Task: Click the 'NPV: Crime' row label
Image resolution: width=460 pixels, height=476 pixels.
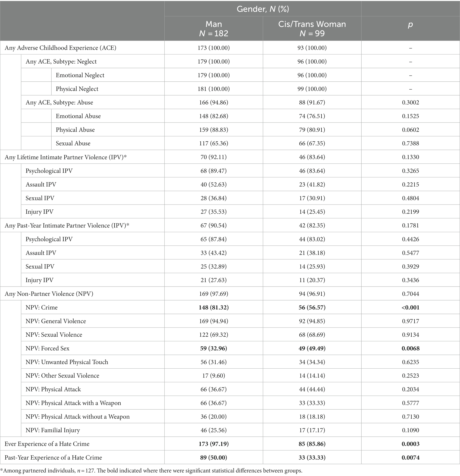Action: click(42, 307)
